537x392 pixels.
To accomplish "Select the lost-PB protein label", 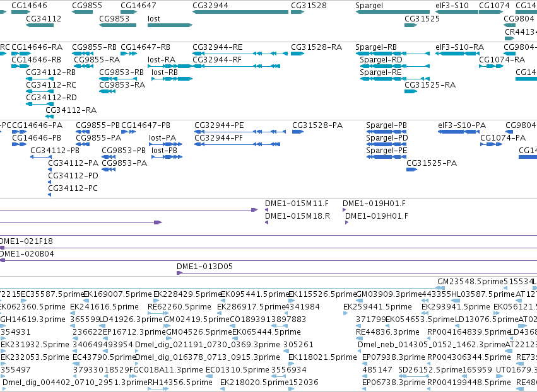I will tap(165, 151).
